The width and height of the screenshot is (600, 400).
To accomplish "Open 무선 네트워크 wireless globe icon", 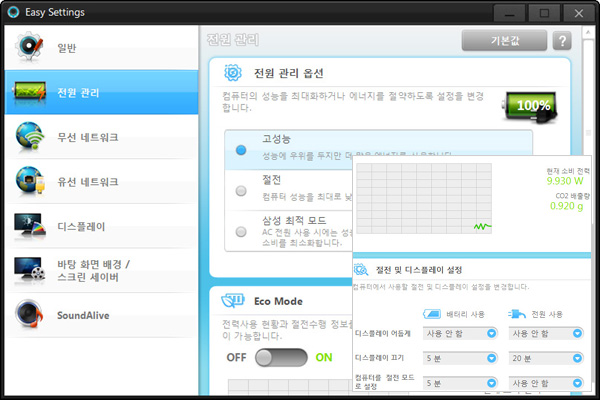I will pos(32,138).
